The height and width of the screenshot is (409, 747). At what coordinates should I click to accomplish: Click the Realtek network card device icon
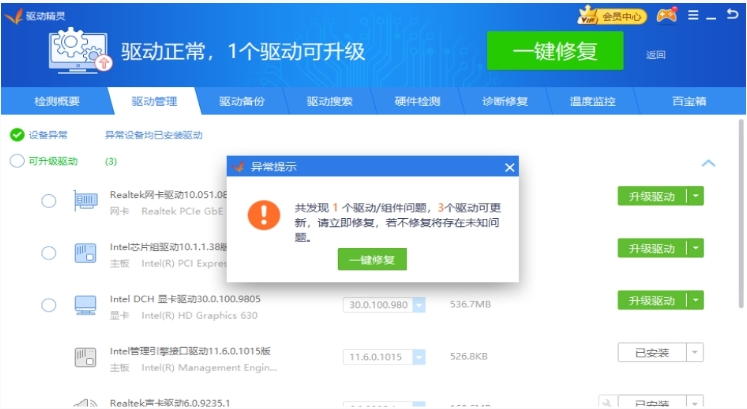(86, 201)
